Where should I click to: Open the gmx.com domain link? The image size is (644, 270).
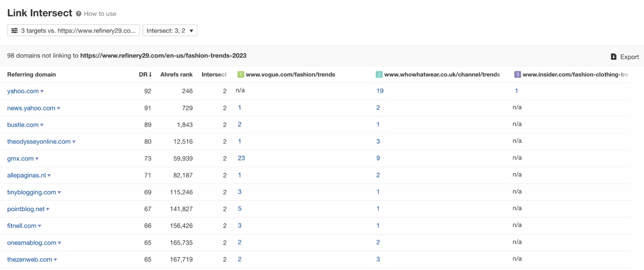[x=20, y=158]
